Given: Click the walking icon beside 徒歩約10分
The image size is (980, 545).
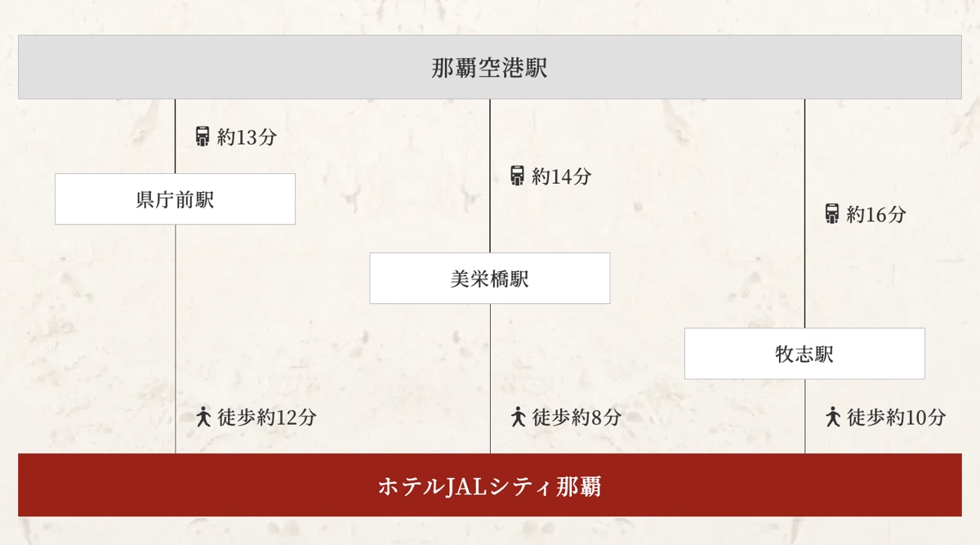Looking at the screenshot, I should [x=833, y=417].
